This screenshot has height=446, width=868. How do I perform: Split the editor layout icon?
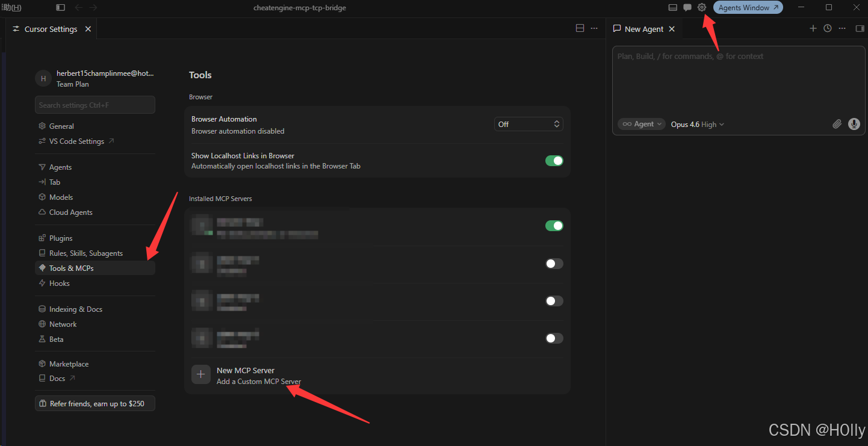(x=580, y=28)
